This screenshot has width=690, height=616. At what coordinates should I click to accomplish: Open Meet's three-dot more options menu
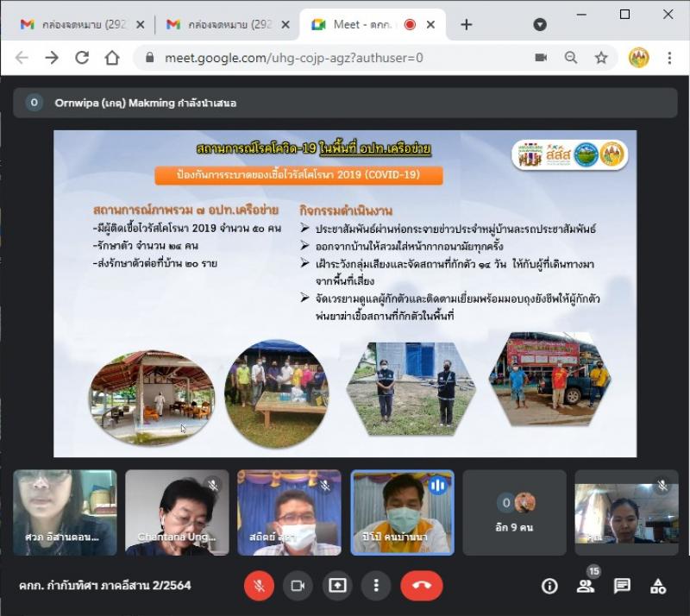[x=376, y=585]
